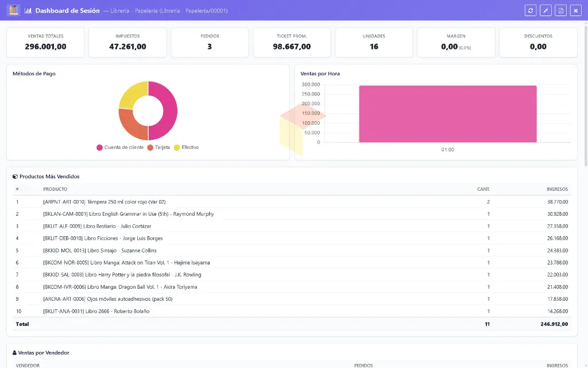Screen dimensions: 588x368
Task: Click the Descuentos card
Action: pyautogui.click(x=538, y=43)
